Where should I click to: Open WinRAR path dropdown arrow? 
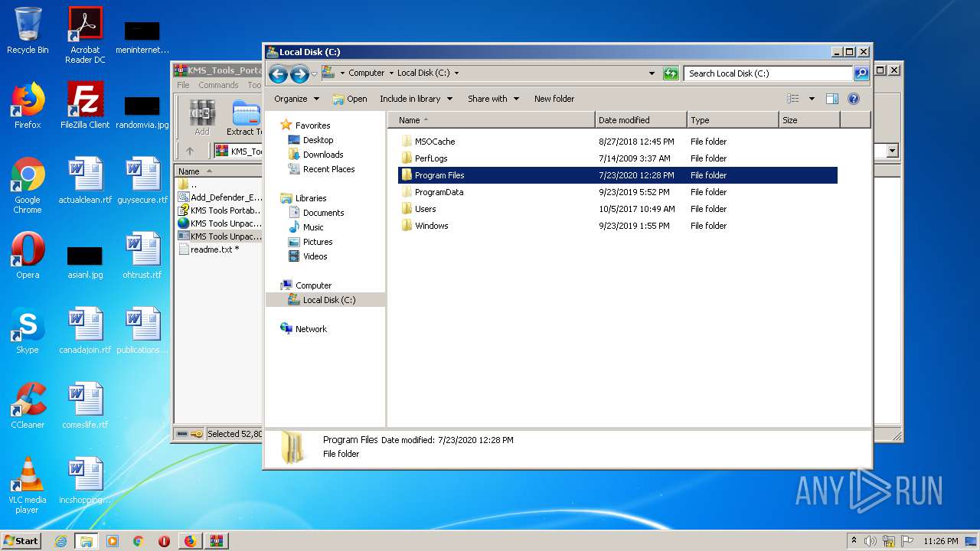tap(892, 152)
